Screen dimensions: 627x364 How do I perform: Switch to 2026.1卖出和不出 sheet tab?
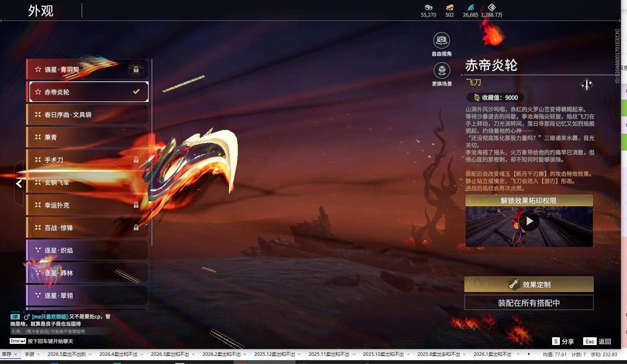[492, 354]
